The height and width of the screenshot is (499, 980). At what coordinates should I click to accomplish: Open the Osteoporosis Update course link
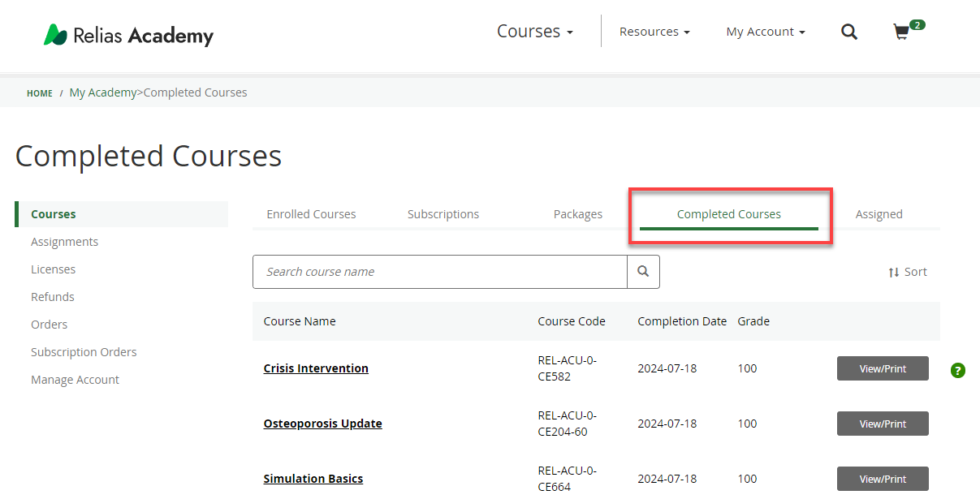tap(323, 424)
